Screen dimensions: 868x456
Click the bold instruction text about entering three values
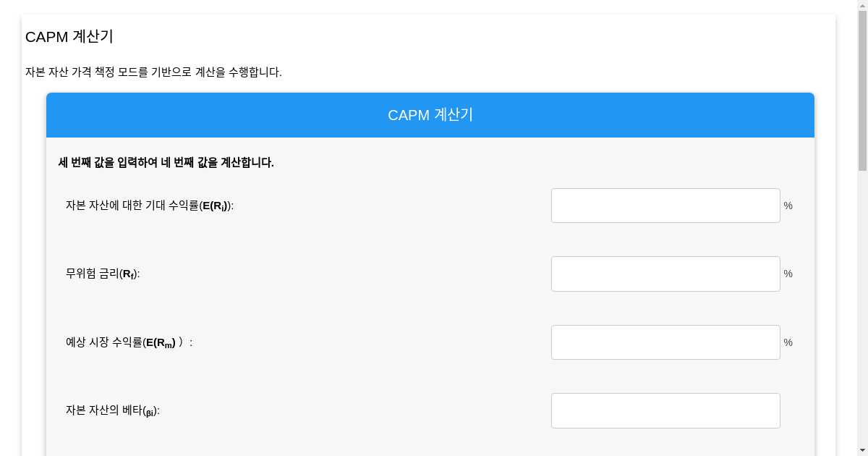(166, 163)
